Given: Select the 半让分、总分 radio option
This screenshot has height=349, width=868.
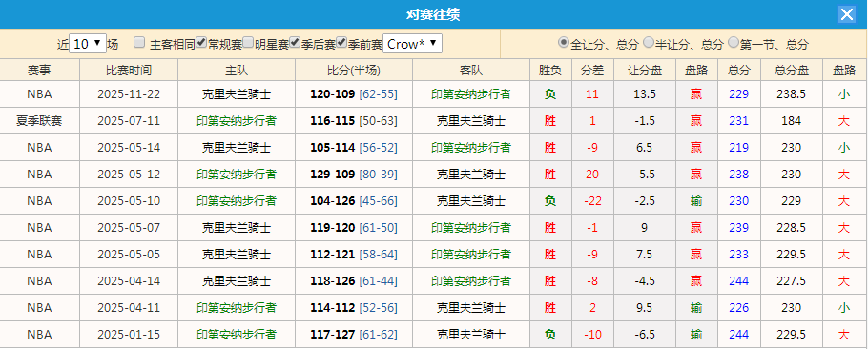Looking at the screenshot, I should click(649, 43).
